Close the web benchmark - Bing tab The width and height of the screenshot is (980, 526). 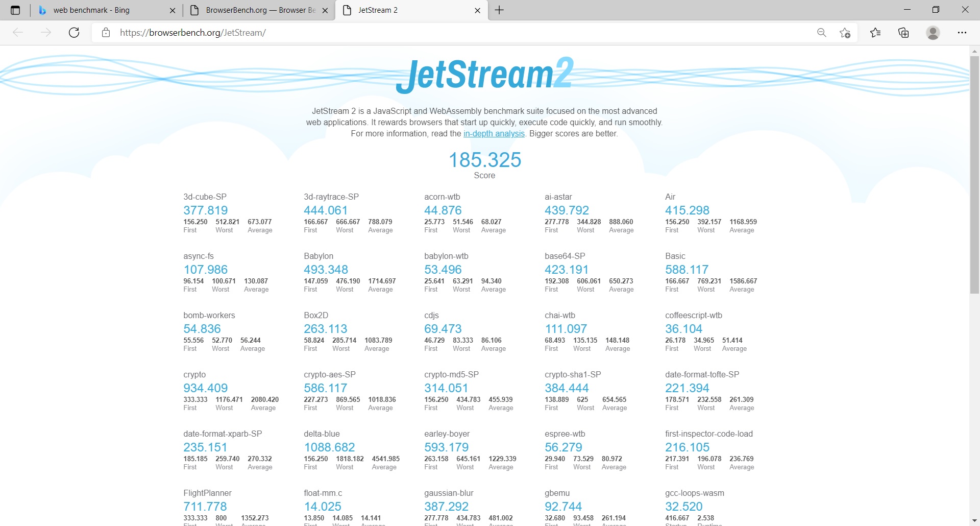point(172,11)
